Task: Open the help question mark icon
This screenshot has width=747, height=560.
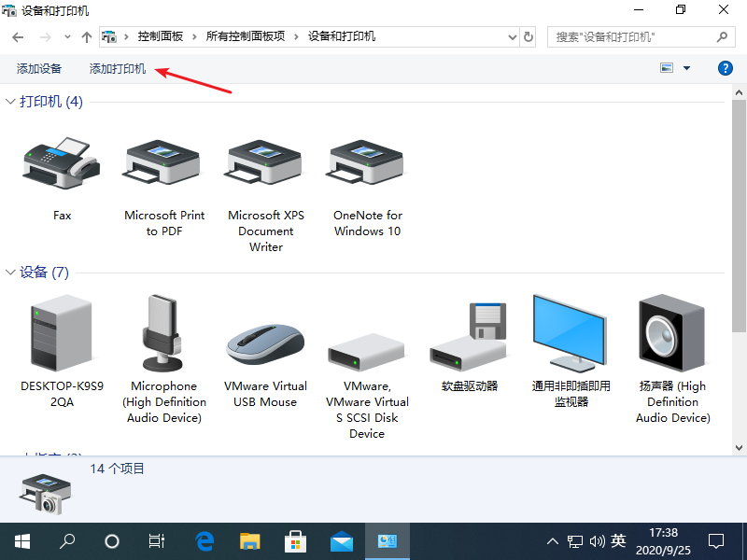Action: pyautogui.click(x=725, y=68)
